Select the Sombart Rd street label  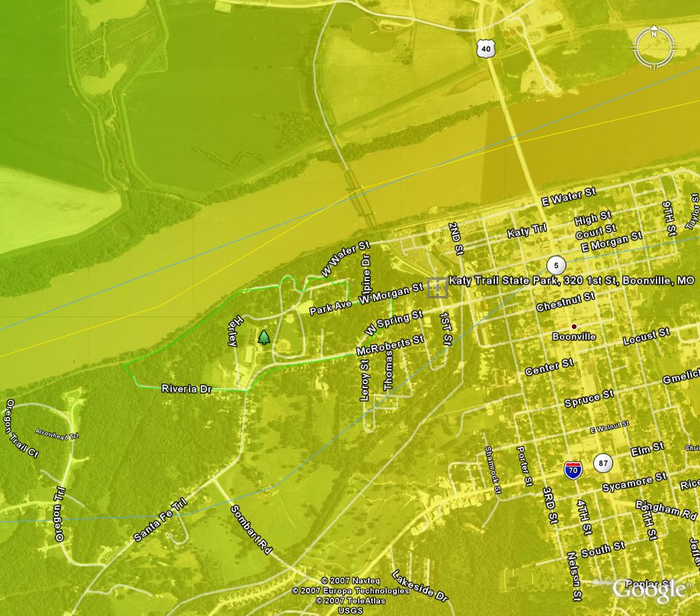(251, 529)
